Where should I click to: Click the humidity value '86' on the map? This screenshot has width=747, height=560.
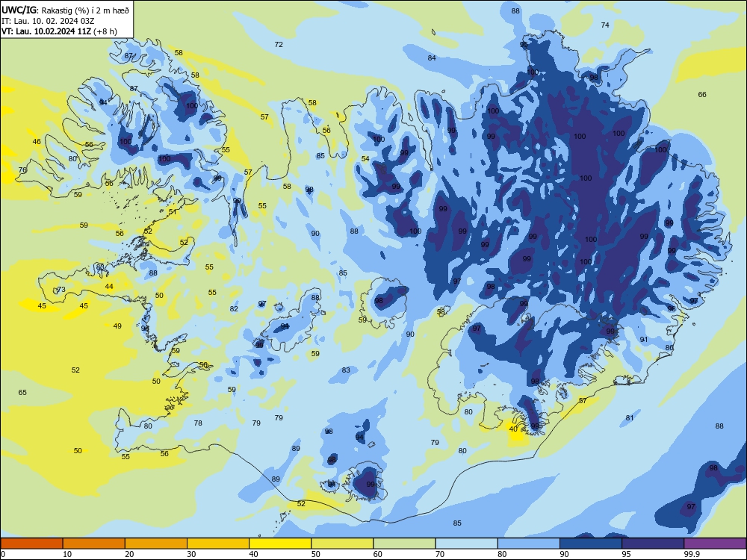tap(669, 348)
